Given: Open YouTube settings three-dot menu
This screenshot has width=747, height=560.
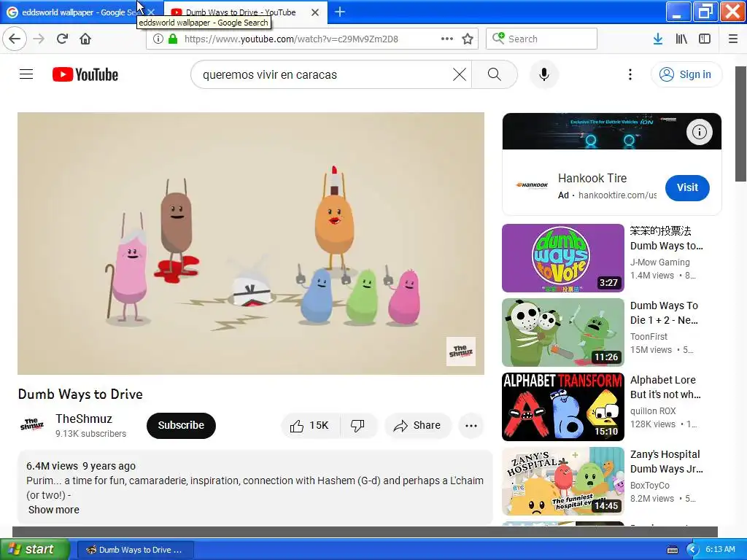Looking at the screenshot, I should point(630,74).
